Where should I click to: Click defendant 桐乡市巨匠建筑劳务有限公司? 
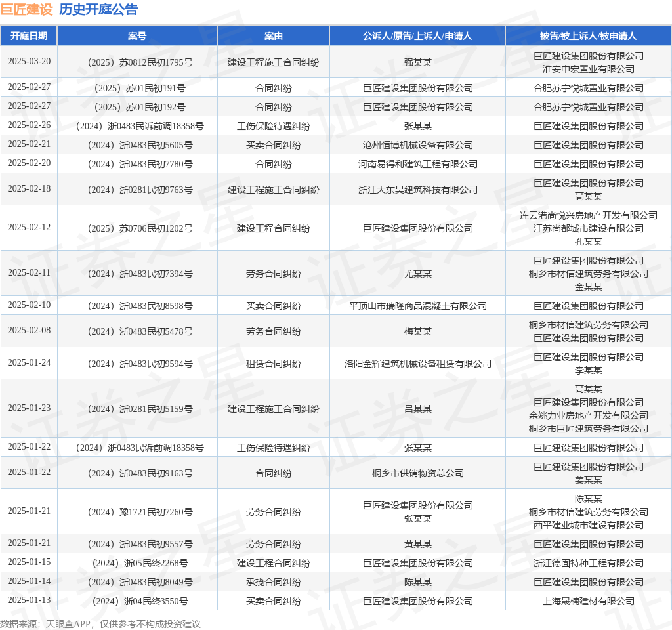pyautogui.click(x=589, y=429)
